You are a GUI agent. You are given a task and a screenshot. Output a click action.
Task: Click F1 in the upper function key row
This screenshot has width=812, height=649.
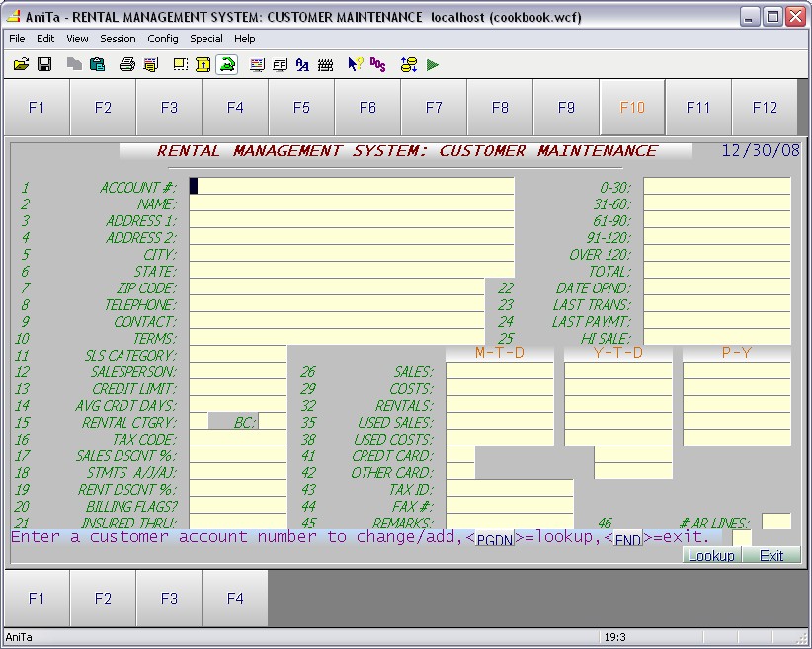click(37, 108)
